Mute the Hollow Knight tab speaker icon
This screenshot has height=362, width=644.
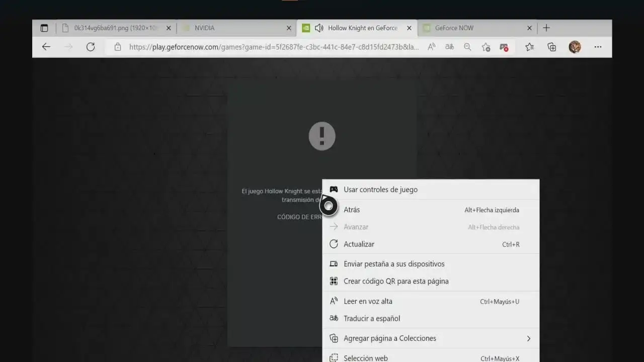[319, 28]
